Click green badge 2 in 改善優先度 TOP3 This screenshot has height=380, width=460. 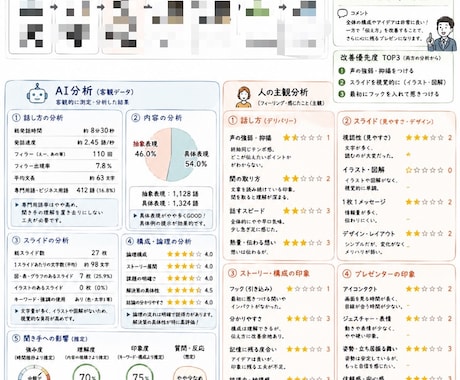pos(342,82)
